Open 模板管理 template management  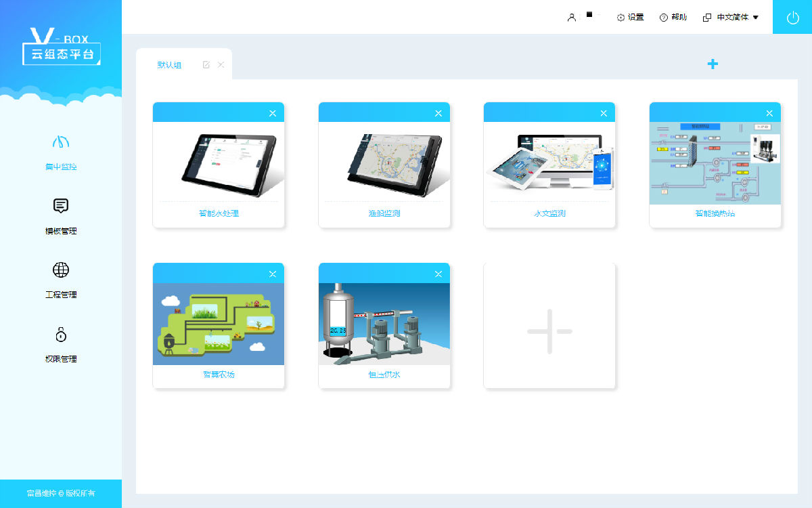point(61,216)
